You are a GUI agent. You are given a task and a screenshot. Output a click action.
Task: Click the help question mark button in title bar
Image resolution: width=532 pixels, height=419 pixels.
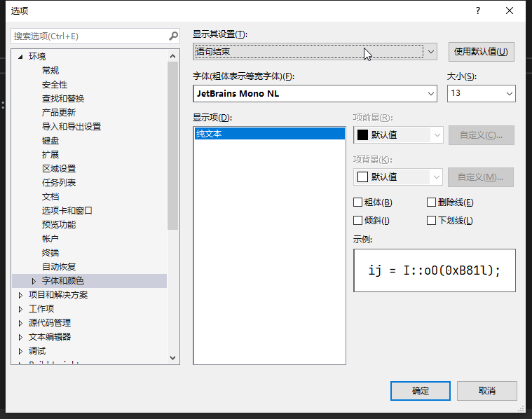[x=478, y=11]
